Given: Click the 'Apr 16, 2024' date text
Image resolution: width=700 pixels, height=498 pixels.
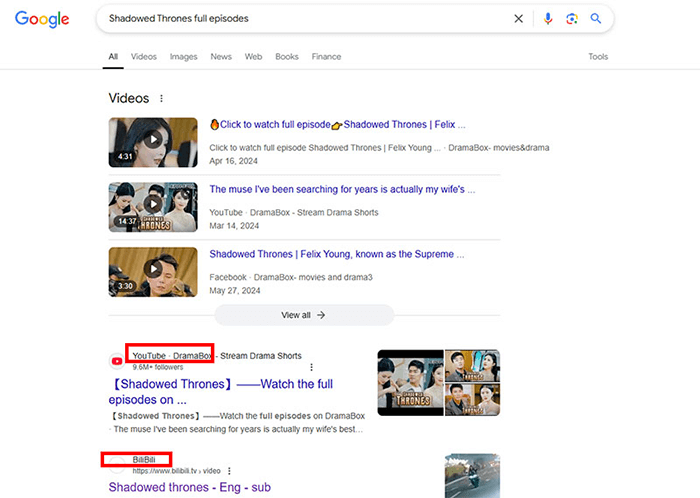Looking at the screenshot, I should click(233, 161).
